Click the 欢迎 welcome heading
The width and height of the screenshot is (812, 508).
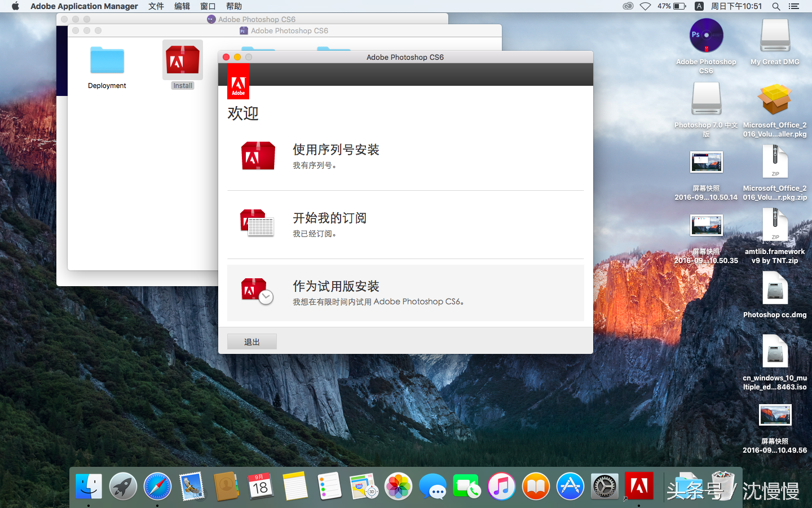[x=243, y=113]
